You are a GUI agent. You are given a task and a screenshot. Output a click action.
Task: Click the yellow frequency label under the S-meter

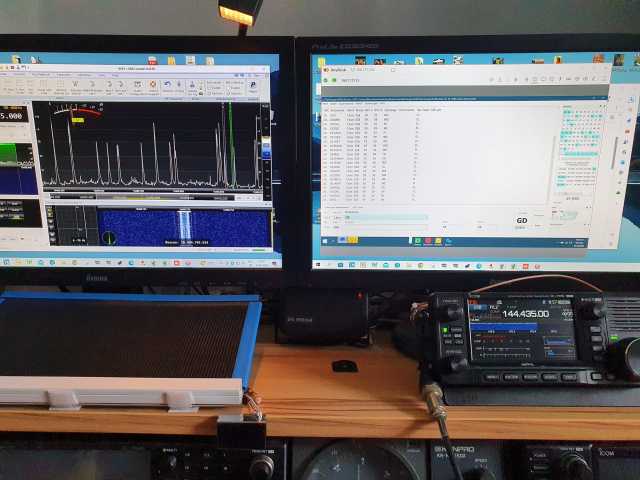coord(76,121)
